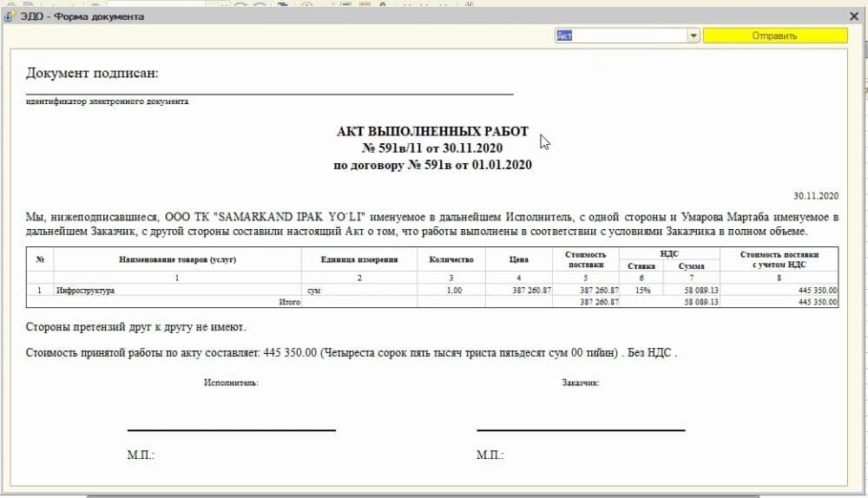This screenshot has width=868, height=498.
Task: Click the 'Итого' row label
Action: point(290,302)
